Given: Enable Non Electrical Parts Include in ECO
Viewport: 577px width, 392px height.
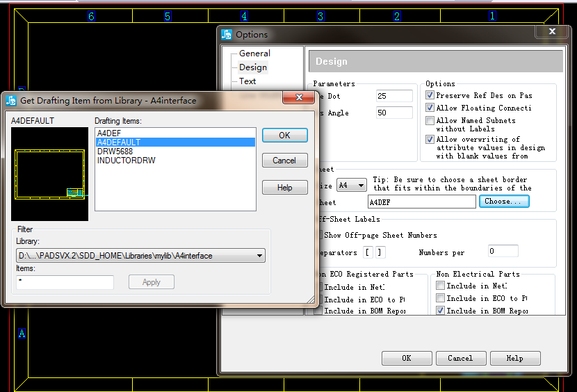Looking at the screenshot, I should tap(440, 297).
